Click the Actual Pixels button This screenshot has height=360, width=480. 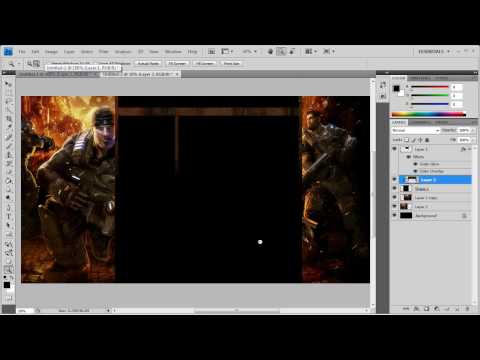click(148, 63)
